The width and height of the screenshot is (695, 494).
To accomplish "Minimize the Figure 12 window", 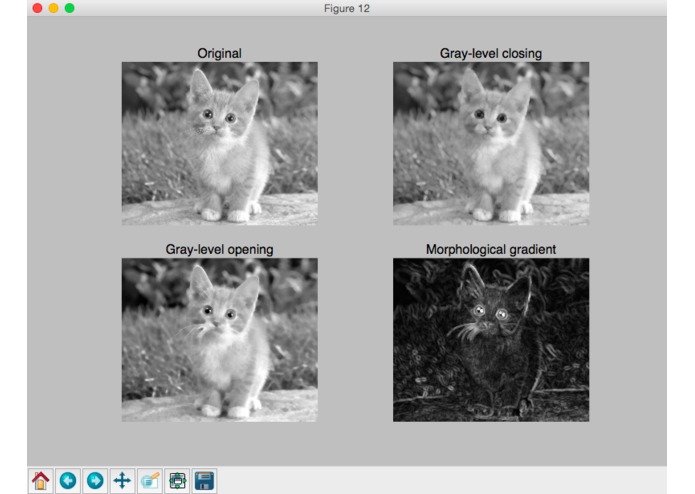I will [54, 8].
